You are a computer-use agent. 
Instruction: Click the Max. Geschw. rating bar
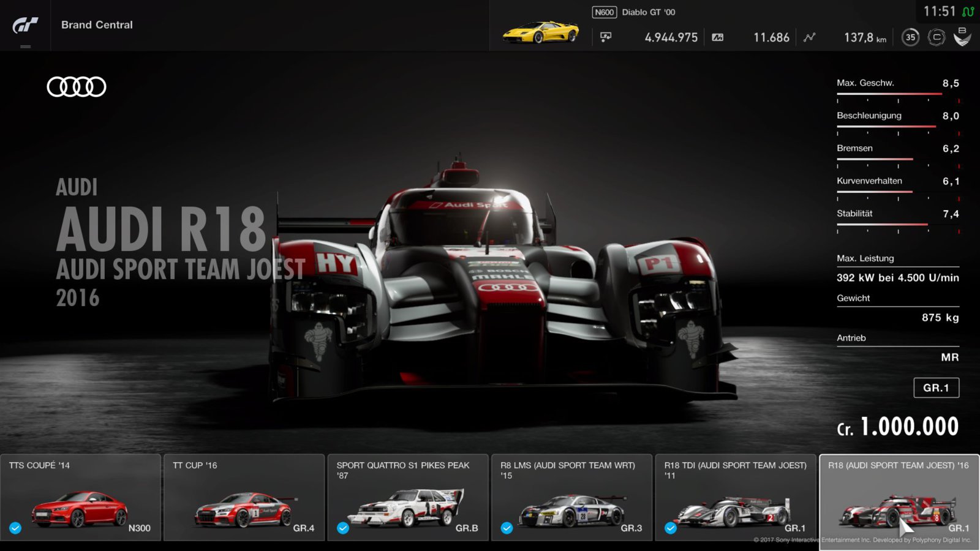point(898,94)
